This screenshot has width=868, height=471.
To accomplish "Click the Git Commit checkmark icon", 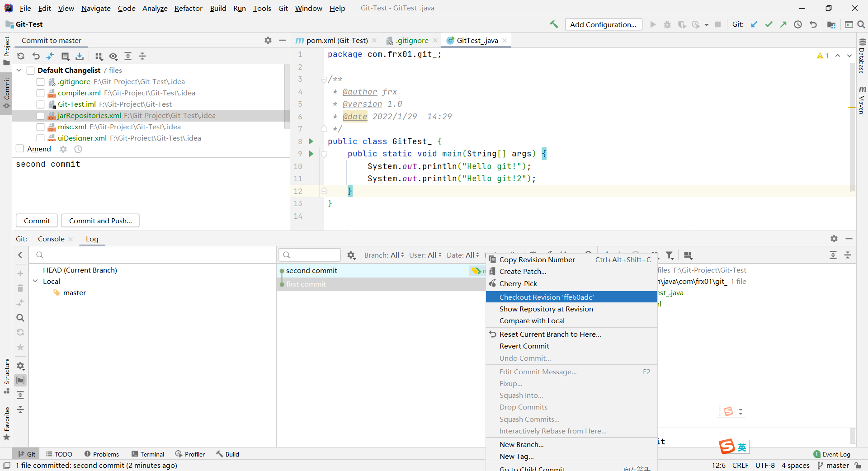I will [769, 24].
